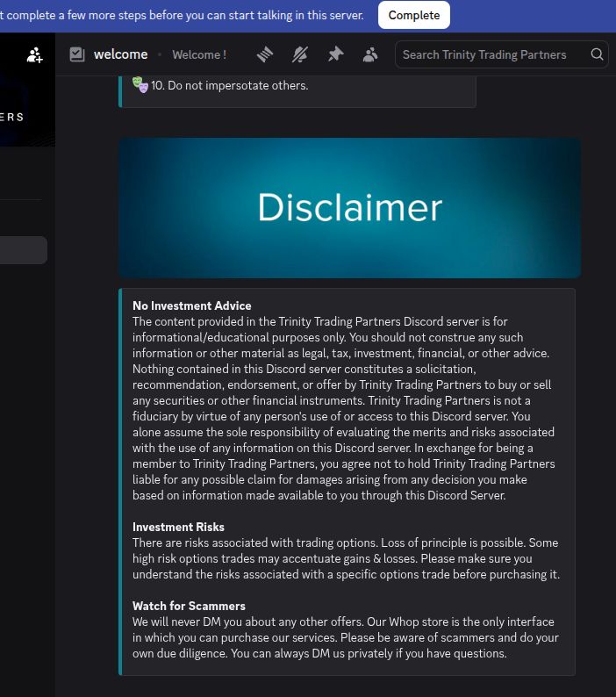Toggle the member list icon
The height and width of the screenshot is (697, 616).
(x=370, y=54)
